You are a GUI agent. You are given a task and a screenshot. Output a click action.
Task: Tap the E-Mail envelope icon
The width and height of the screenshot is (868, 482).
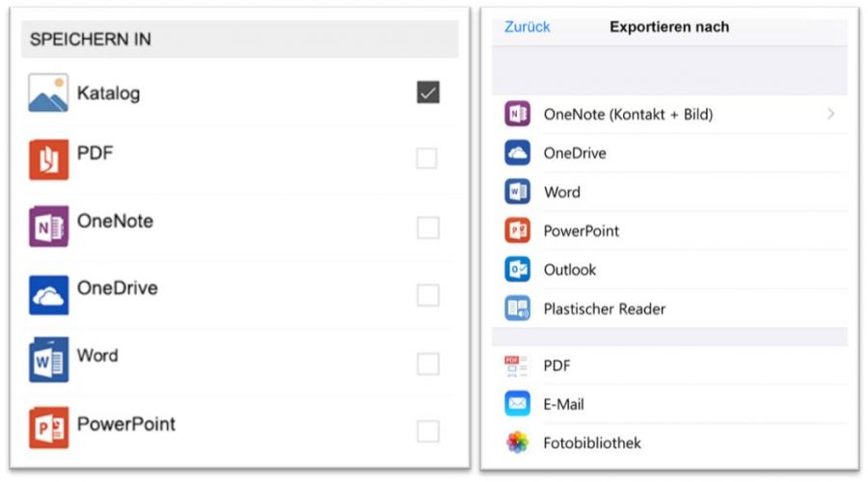pos(517,403)
